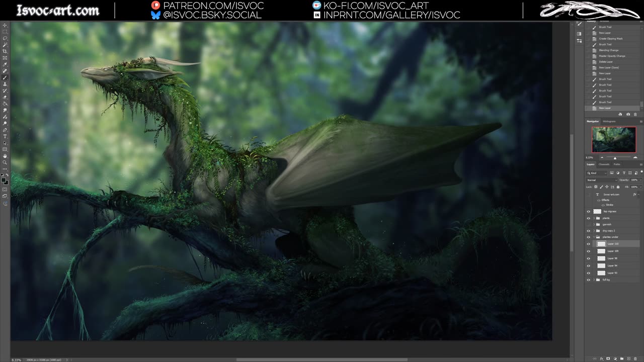Select the Hand tool
The width and height of the screenshot is (644, 362).
point(5,156)
